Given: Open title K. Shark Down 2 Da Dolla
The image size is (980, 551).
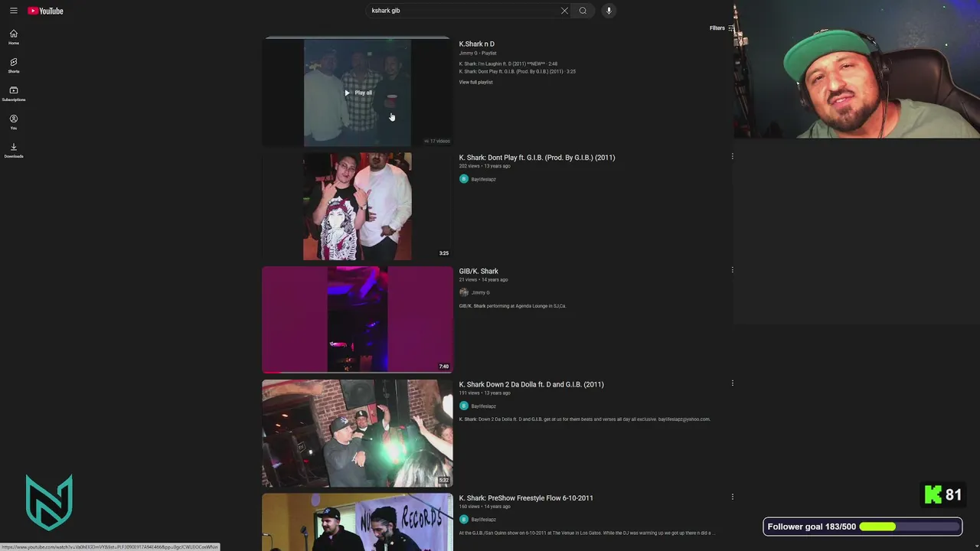Looking at the screenshot, I should click(x=531, y=384).
